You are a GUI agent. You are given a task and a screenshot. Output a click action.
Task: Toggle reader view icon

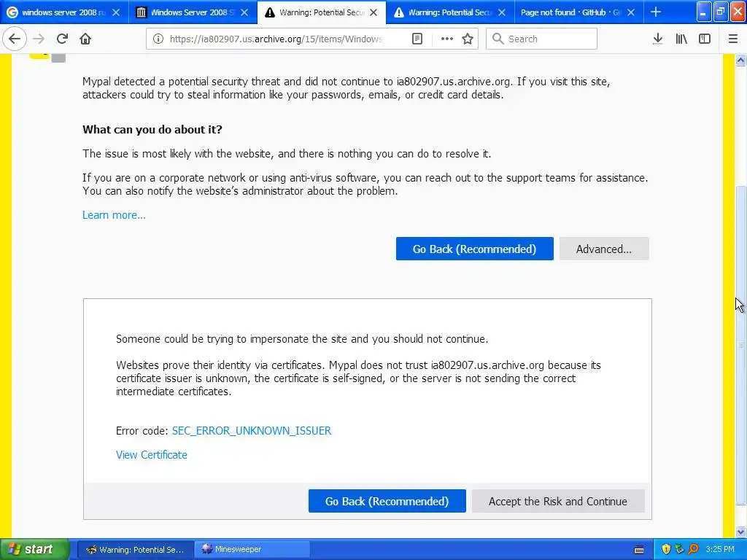[x=417, y=39]
